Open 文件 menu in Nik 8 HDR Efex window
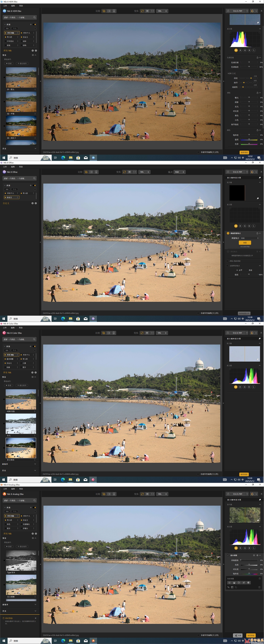 5,6
